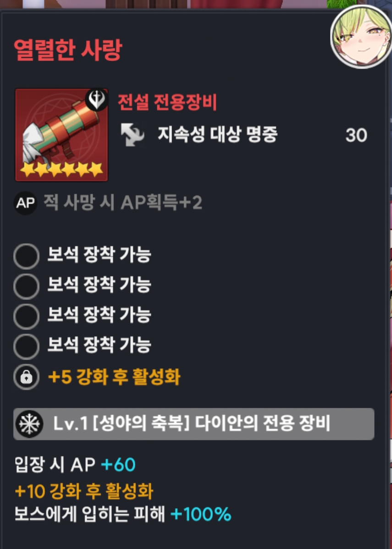Click the snowflake icon beside Lv.1 성야의 축복
This screenshot has height=549, width=392.
(x=29, y=424)
